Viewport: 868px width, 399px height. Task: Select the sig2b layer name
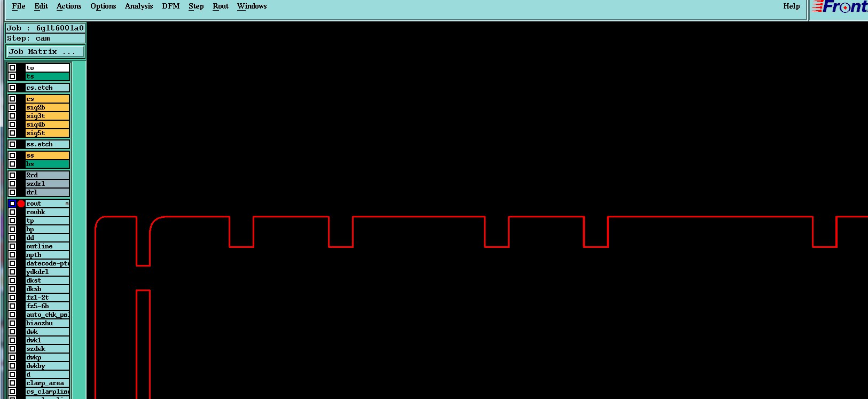point(48,107)
